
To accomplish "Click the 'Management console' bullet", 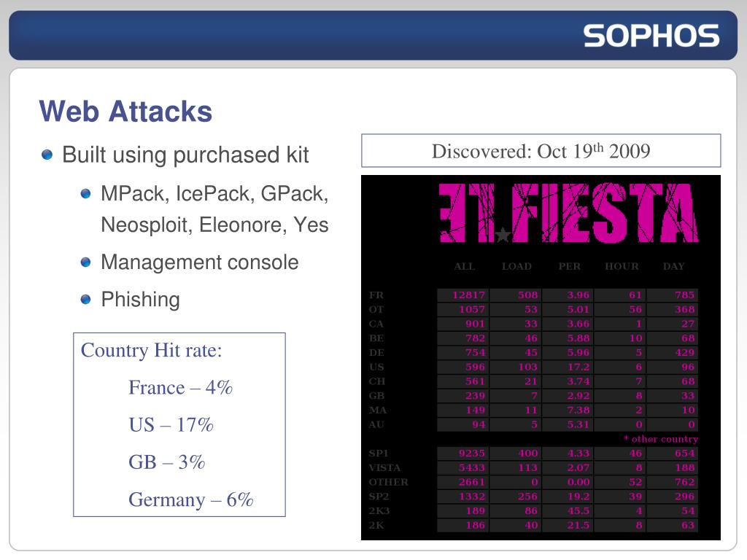I will 200,262.
